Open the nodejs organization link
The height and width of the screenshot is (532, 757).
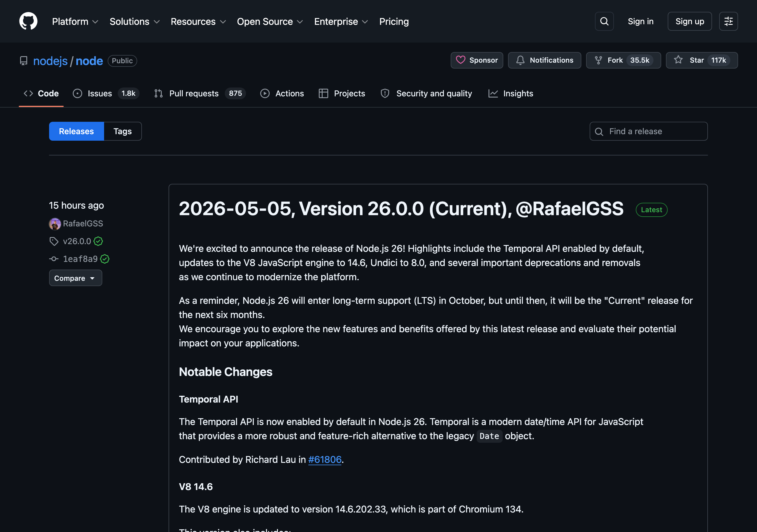[x=51, y=61]
